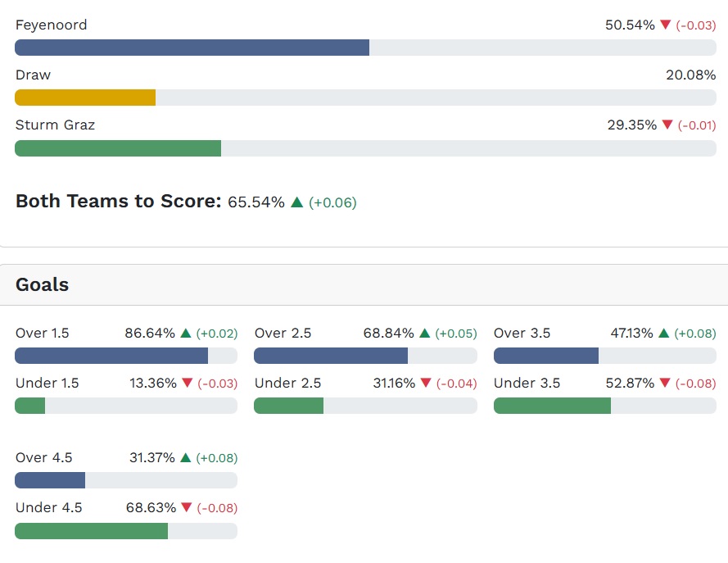
Task: Click the Over 3.5 label text
Action: pyautogui.click(x=522, y=334)
